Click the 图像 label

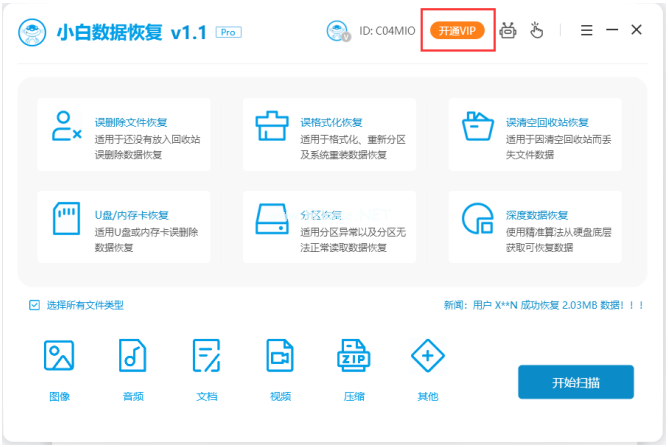pyautogui.click(x=59, y=397)
